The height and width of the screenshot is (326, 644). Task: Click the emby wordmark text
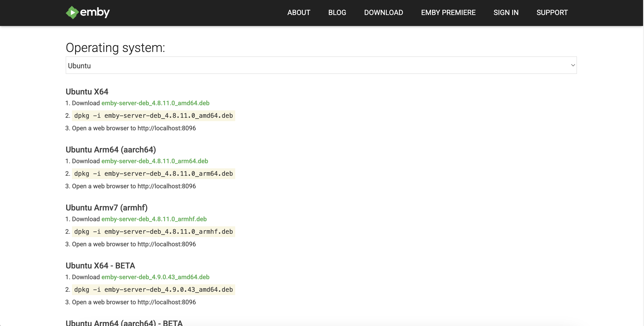pyautogui.click(x=95, y=13)
